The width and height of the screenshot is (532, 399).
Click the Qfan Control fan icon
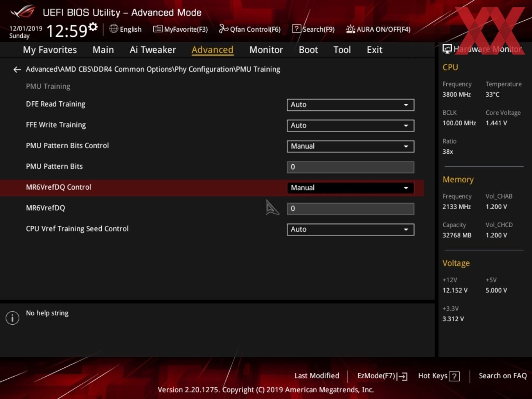coord(223,29)
